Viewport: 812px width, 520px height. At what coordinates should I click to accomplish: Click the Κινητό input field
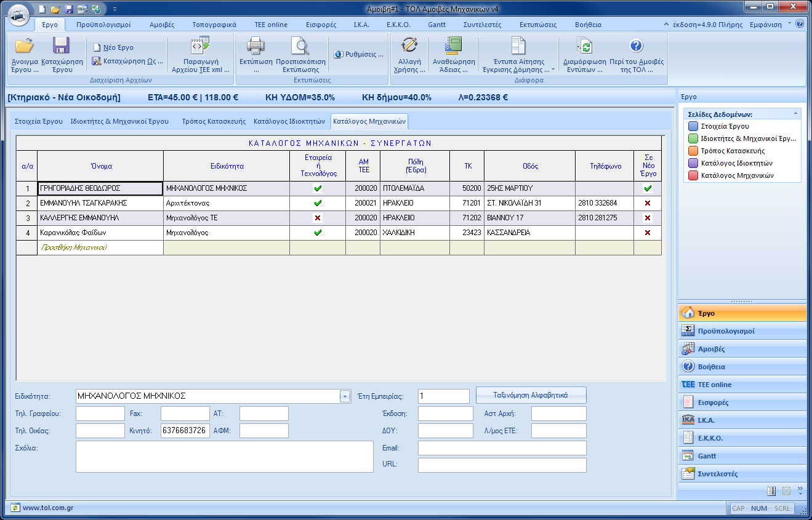(185, 431)
